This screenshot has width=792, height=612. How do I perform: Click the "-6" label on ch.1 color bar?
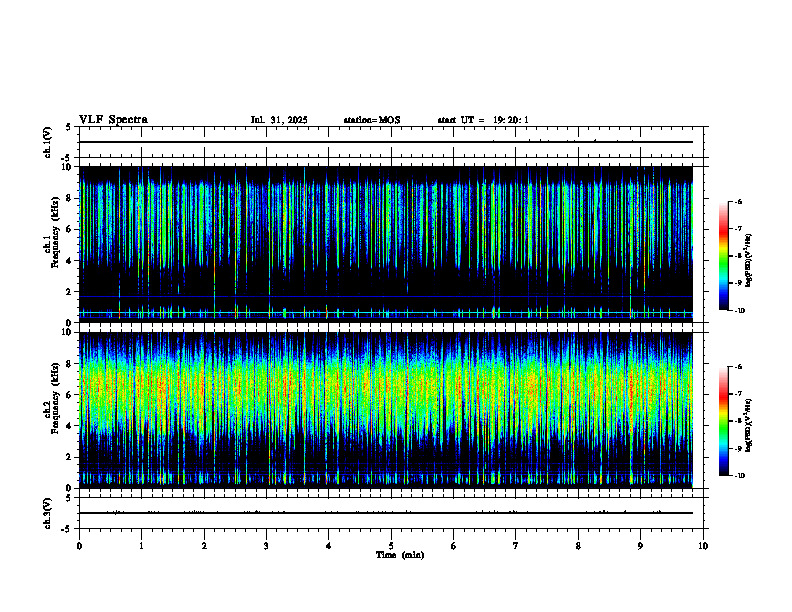[x=737, y=201]
